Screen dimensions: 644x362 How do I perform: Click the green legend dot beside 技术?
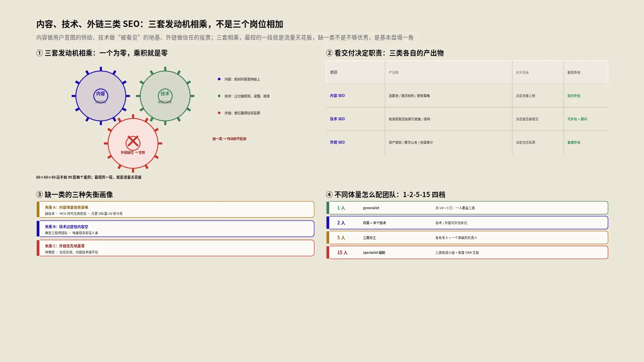219,96
